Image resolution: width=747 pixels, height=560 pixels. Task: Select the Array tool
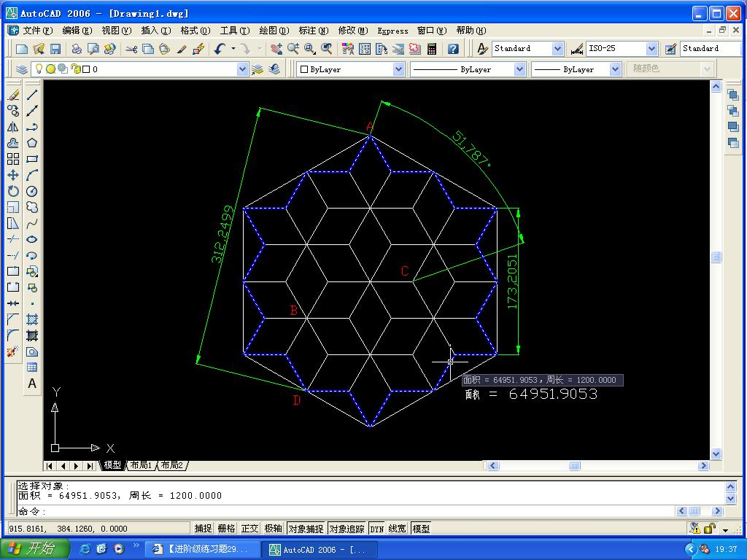click(13, 159)
